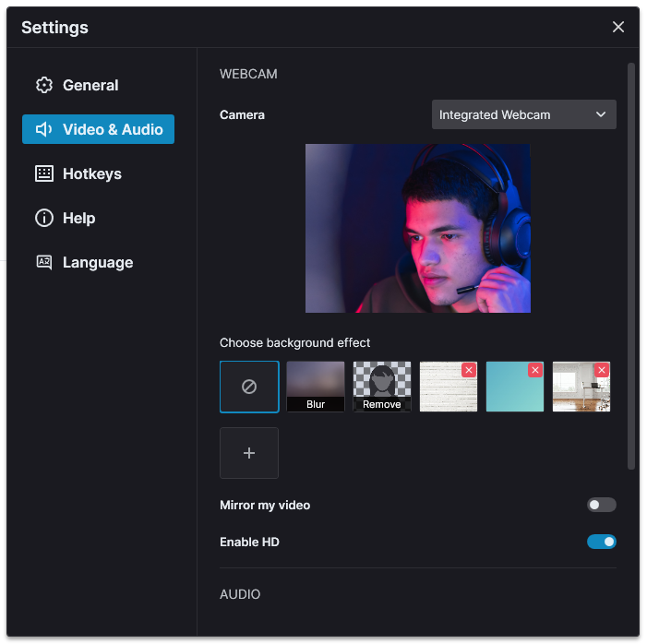This screenshot has width=647, height=644.
Task: Click the General gear icon
Action: coord(43,85)
